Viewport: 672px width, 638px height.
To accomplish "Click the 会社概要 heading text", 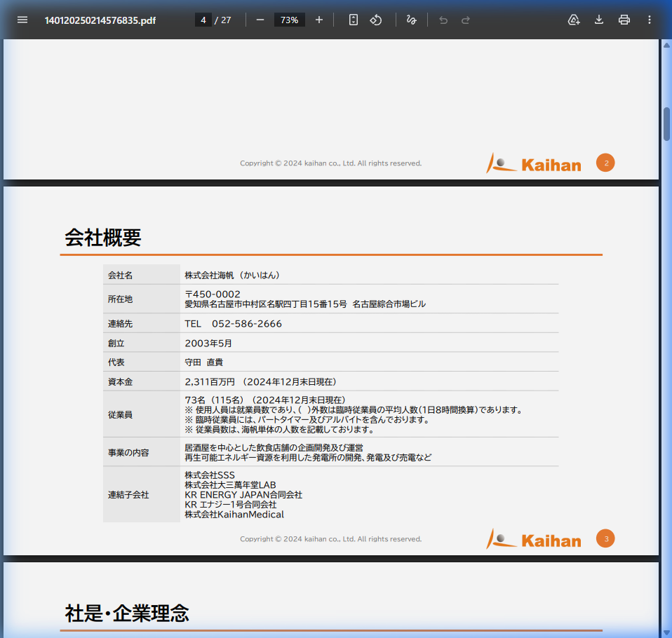I will (103, 238).
